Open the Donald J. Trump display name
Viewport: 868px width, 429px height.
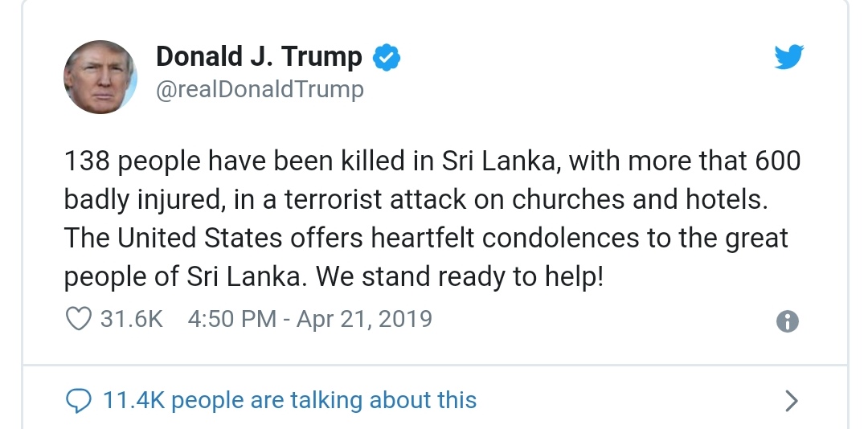click(259, 57)
